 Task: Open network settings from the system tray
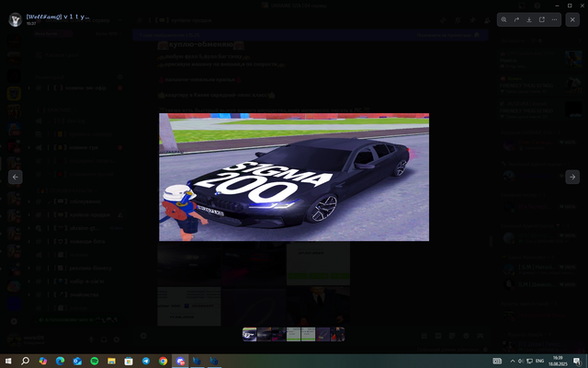pos(529,361)
